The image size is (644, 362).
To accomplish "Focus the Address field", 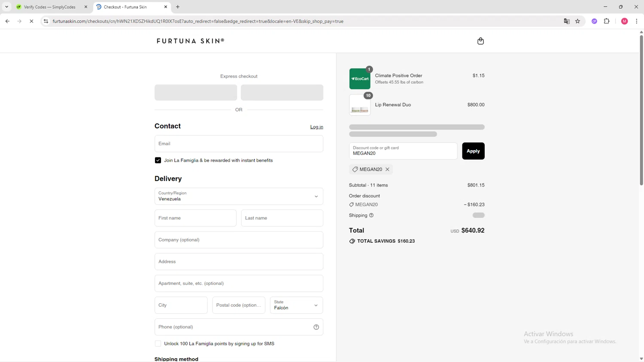I will coord(239,262).
